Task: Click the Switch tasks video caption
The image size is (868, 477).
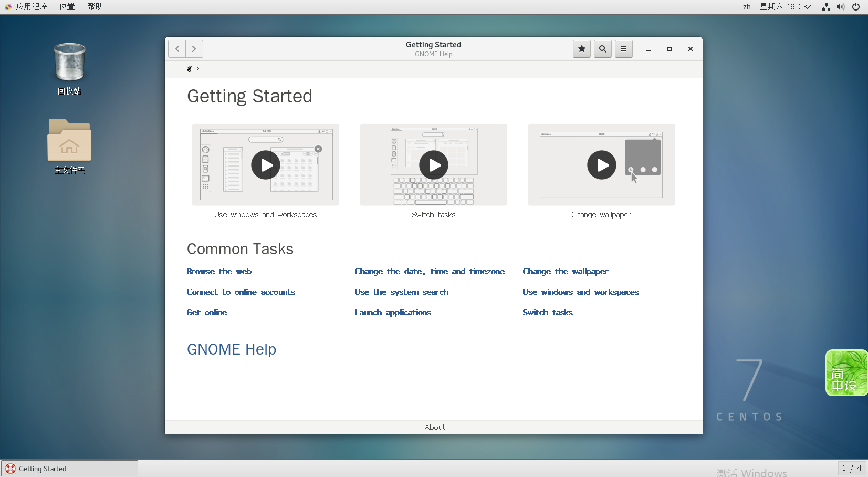Action: point(434,215)
